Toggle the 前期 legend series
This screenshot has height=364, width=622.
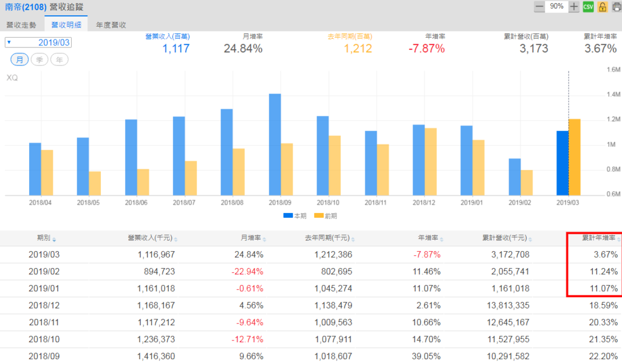coord(326,216)
